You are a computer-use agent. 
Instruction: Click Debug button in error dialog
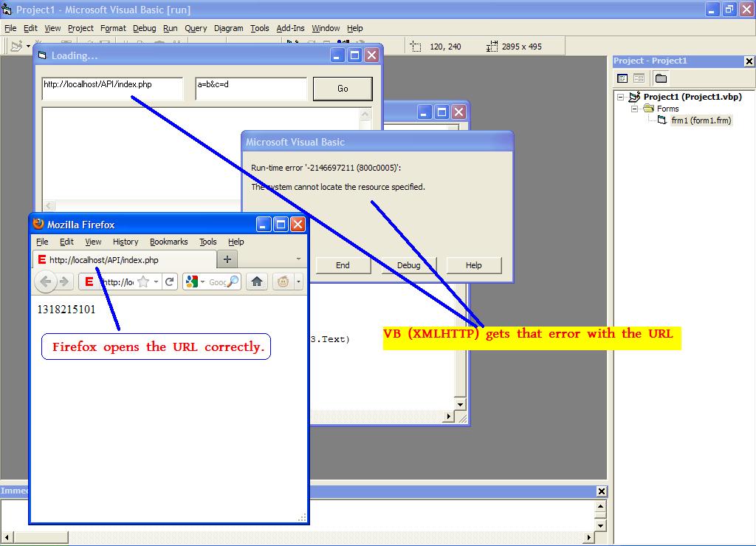(x=408, y=265)
